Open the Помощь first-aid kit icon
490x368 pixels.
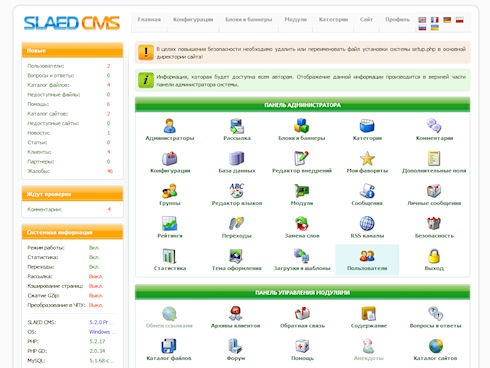302,346
